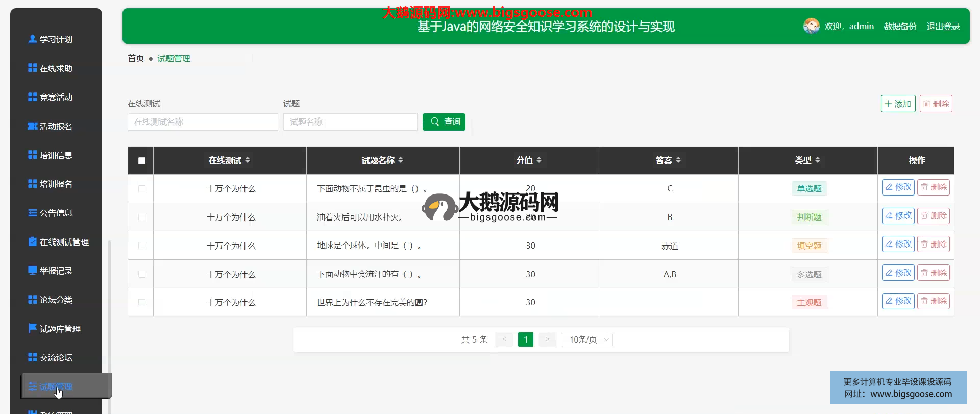Click the 在线测试管理 clipboard icon
Viewport: 980px width, 414px height.
[x=32, y=242]
